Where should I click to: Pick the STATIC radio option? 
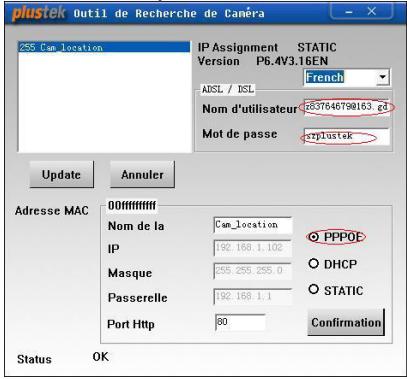(314, 289)
